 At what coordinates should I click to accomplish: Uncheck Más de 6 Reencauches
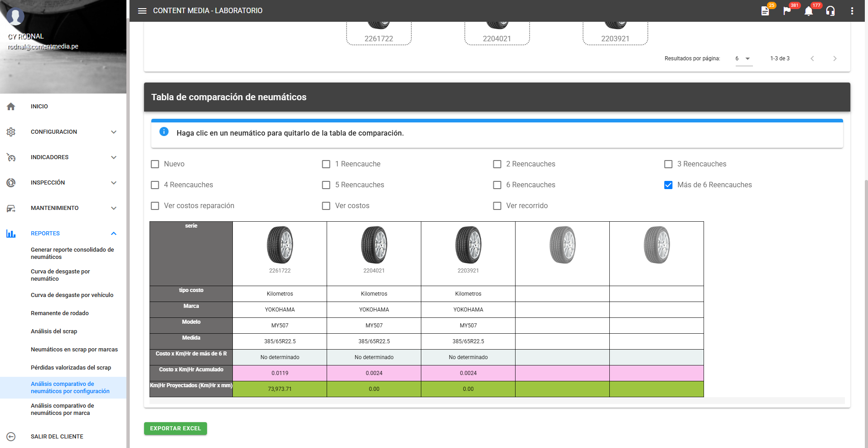point(668,185)
